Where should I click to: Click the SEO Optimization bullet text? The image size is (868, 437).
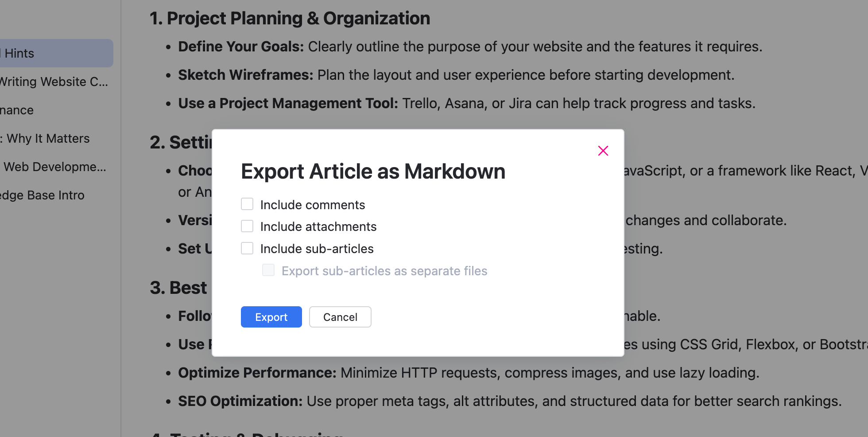click(x=510, y=401)
